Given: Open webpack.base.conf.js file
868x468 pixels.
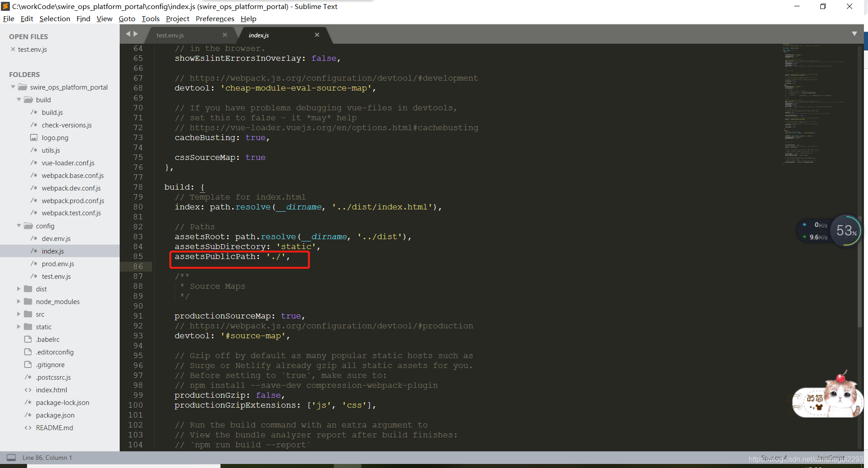Looking at the screenshot, I should [72, 175].
